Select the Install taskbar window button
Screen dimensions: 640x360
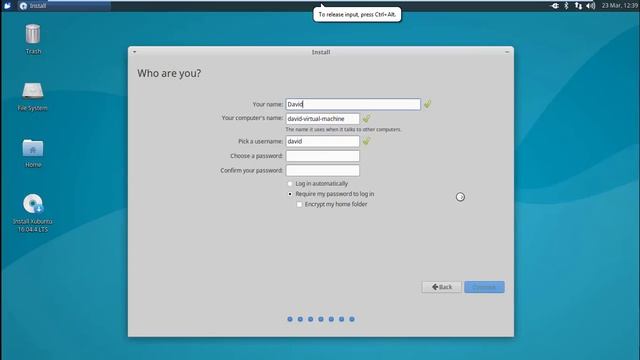(x=63, y=6)
